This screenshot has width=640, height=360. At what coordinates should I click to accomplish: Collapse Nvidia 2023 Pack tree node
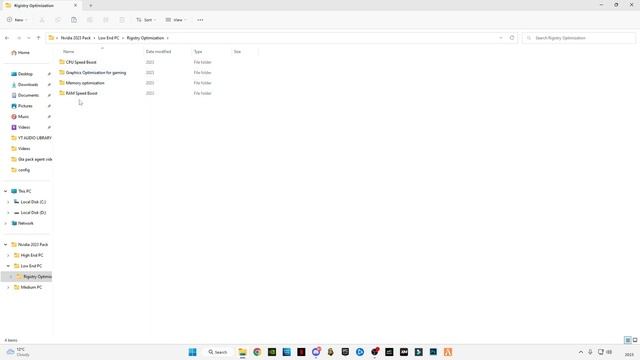coord(5,244)
